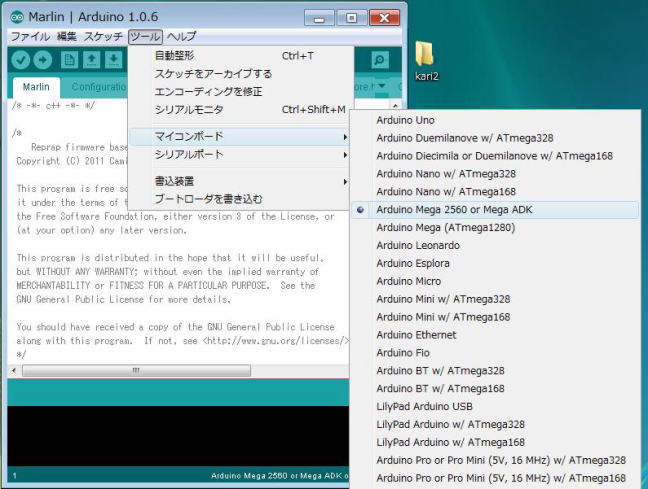Screen dimensions: 648x489
Task: Select LilyPad Arduino USB board
Action: point(495,406)
